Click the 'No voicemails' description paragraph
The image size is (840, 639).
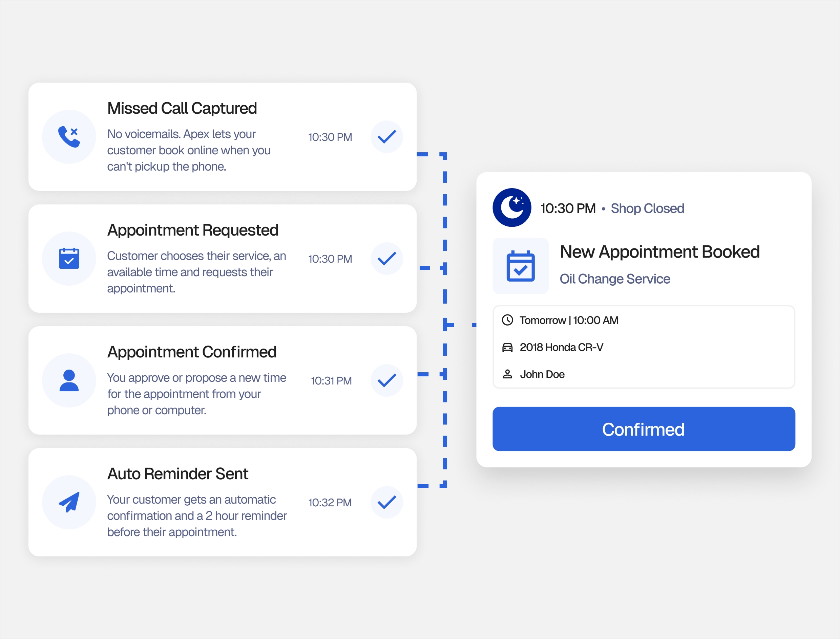(x=189, y=150)
